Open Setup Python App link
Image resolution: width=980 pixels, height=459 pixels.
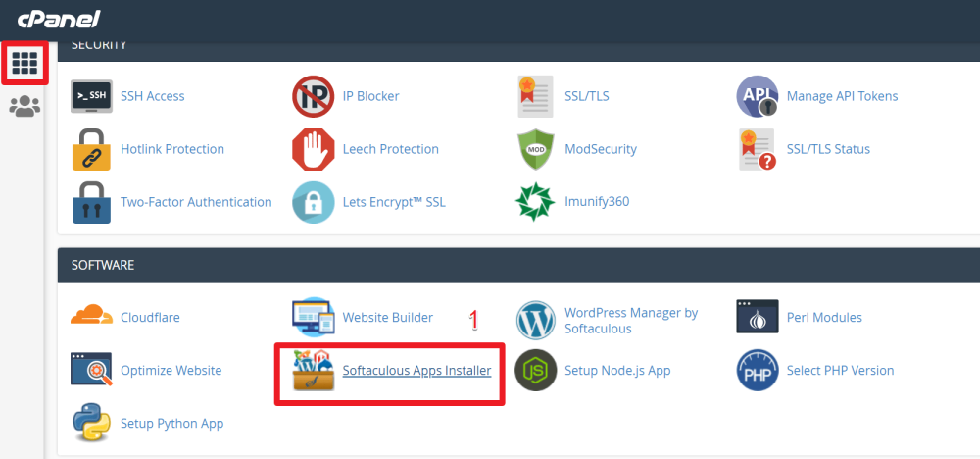pyautogui.click(x=171, y=424)
